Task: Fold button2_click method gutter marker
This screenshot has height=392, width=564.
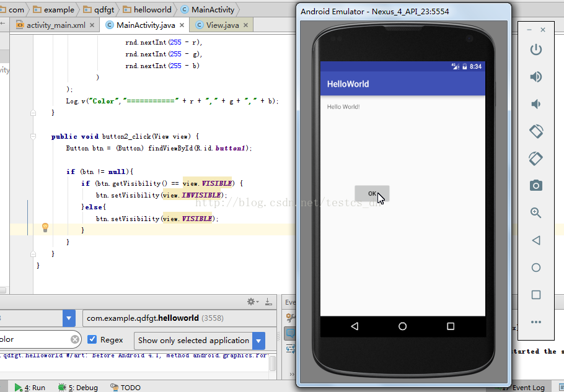Action: pyautogui.click(x=33, y=136)
